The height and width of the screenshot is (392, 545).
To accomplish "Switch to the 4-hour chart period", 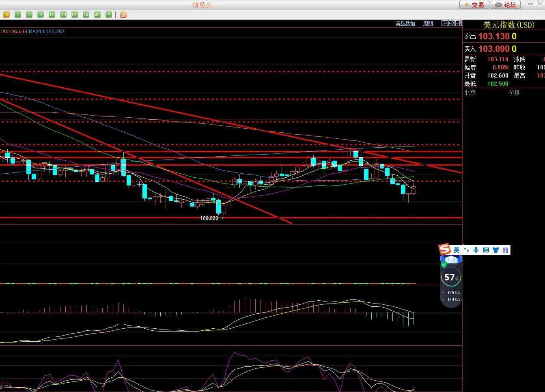I will (97, 15).
